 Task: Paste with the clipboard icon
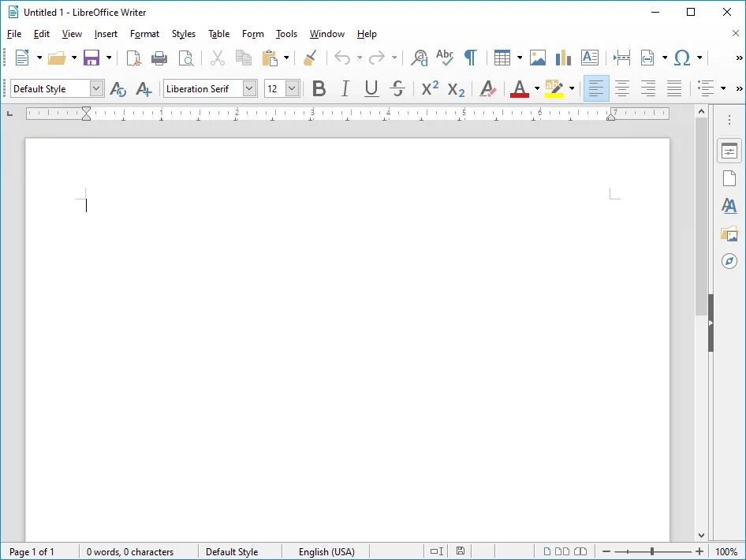[270, 58]
